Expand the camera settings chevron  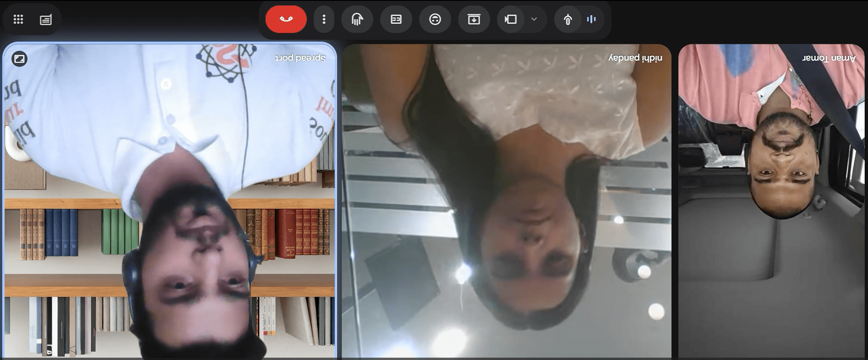(534, 19)
